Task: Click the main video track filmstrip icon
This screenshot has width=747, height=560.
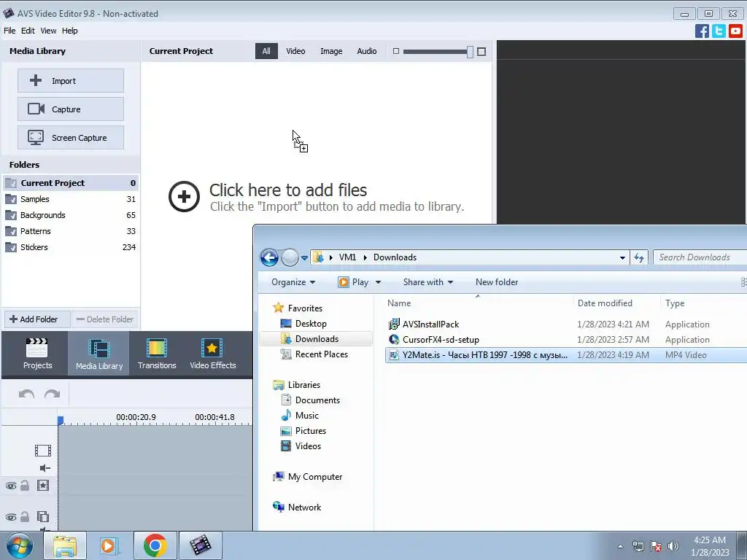Action: click(43, 450)
